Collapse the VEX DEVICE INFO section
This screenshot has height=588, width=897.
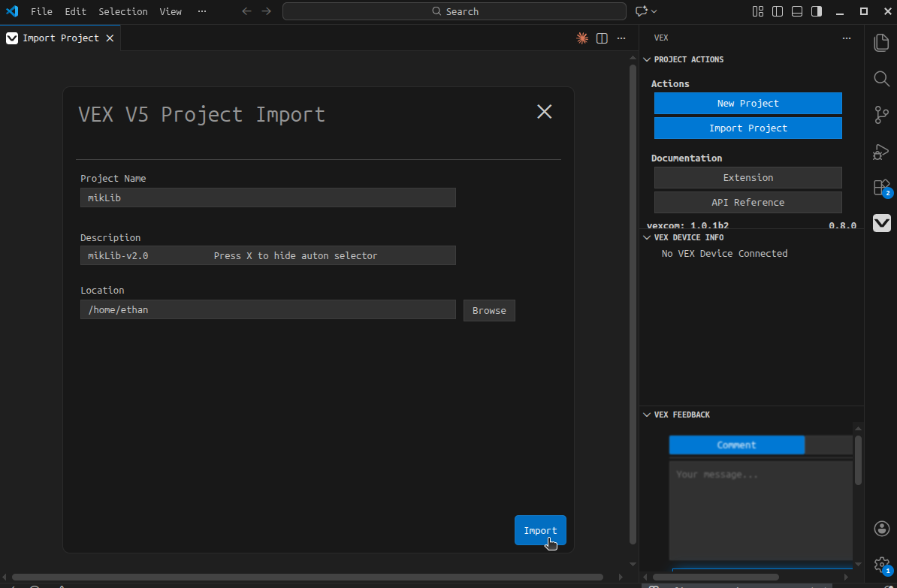click(x=647, y=237)
